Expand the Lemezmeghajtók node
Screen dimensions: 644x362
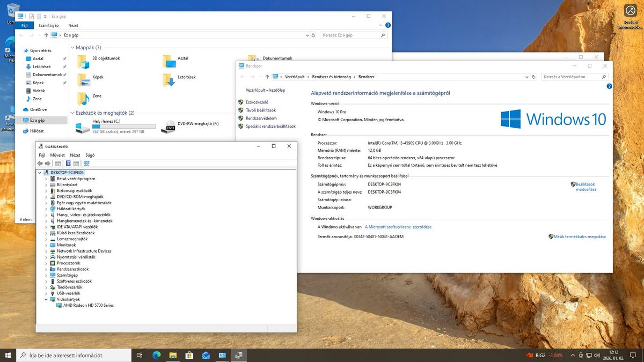tap(46, 239)
